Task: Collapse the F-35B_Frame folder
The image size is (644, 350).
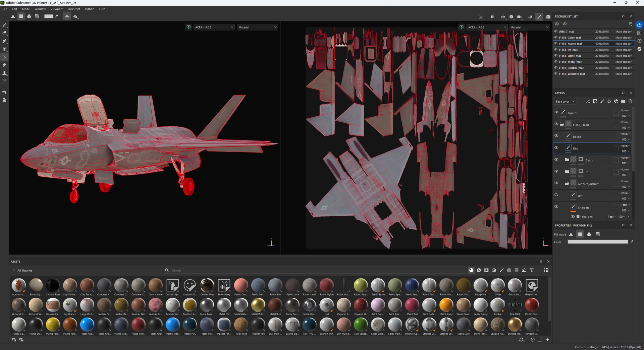Action: 562,124
